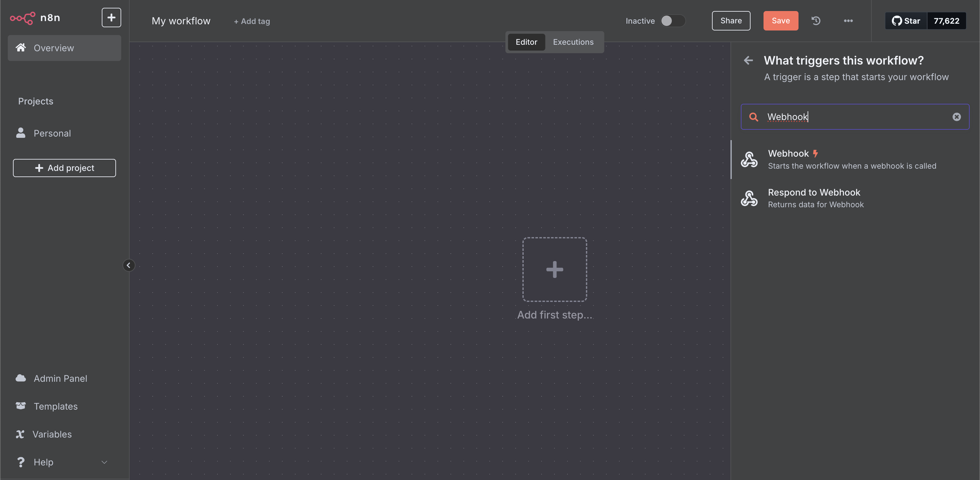
Task: Click the Add first step box
Action: tap(554, 270)
